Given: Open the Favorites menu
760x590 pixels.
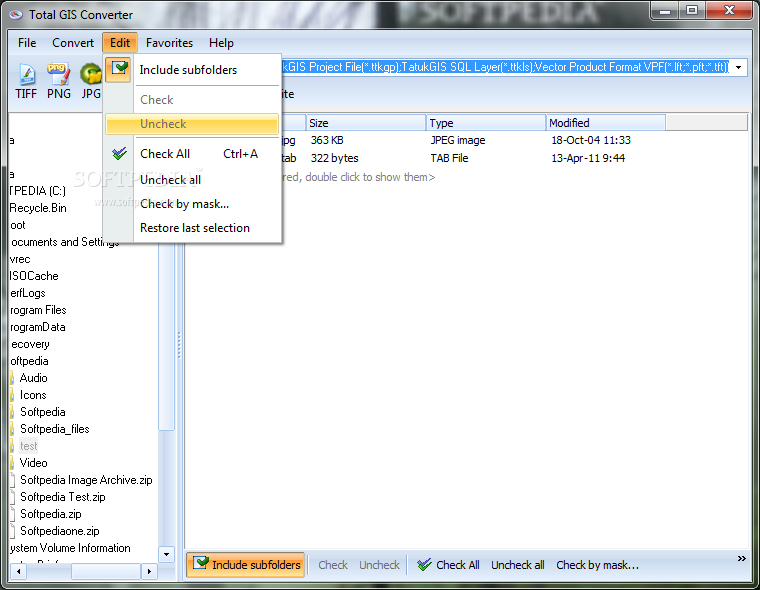Looking at the screenshot, I should [x=169, y=43].
